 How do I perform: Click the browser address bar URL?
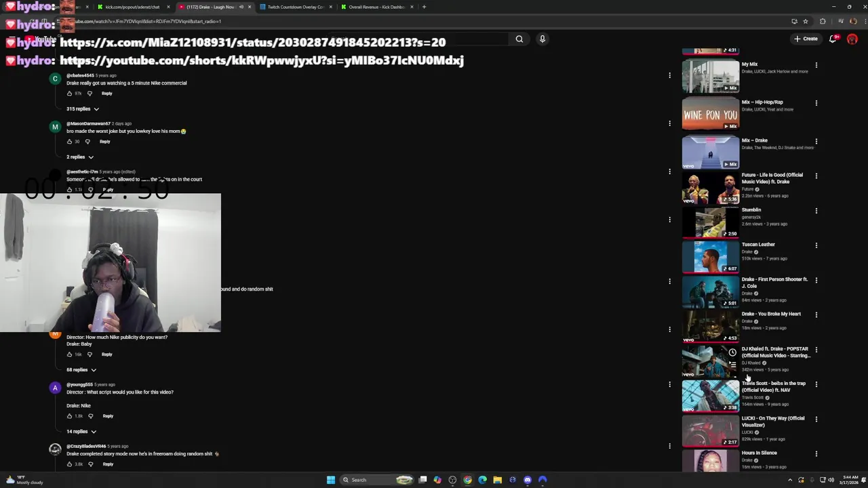pyautogui.click(x=146, y=21)
